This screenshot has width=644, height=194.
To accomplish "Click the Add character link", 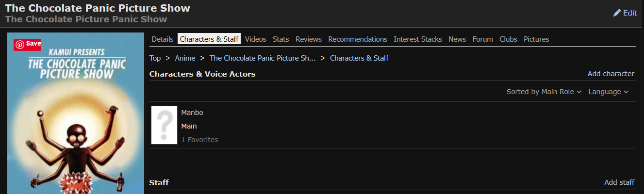I will point(611,74).
